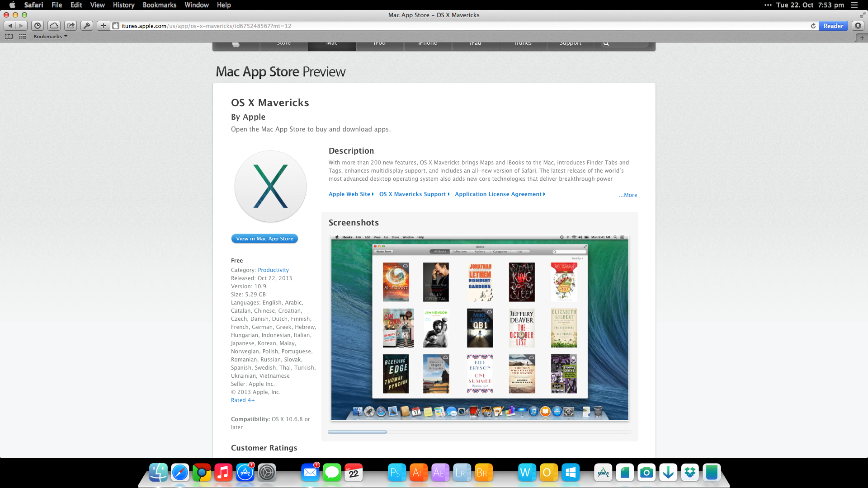Click the screenshots horizontal scrollbar thumb
Image resolution: width=868 pixels, height=488 pixels.
(357, 432)
